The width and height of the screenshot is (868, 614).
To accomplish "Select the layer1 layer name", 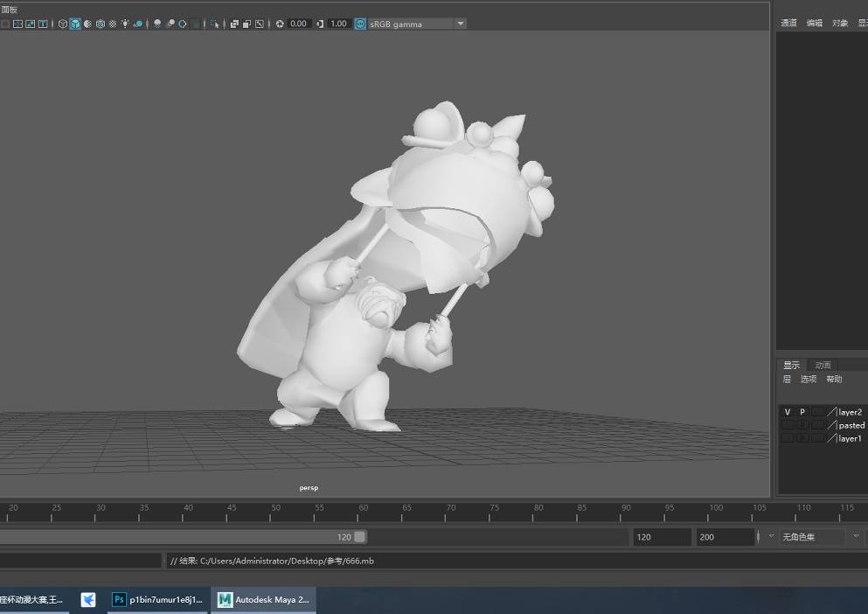I will coord(850,438).
